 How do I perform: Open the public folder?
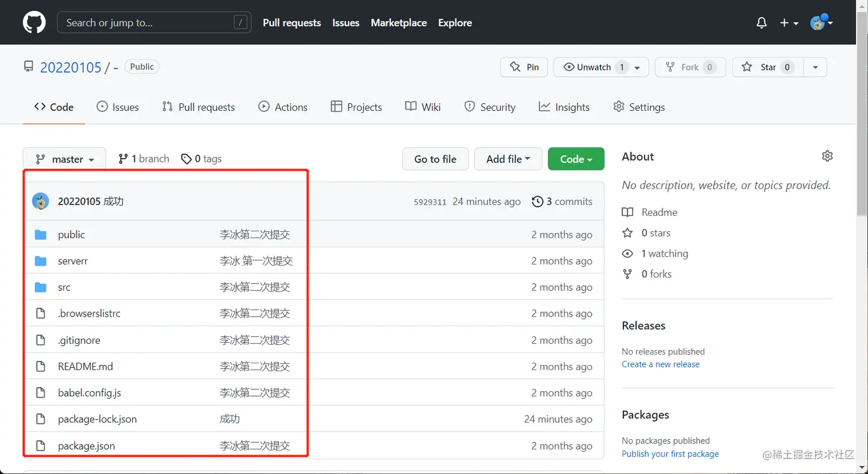[71, 235]
